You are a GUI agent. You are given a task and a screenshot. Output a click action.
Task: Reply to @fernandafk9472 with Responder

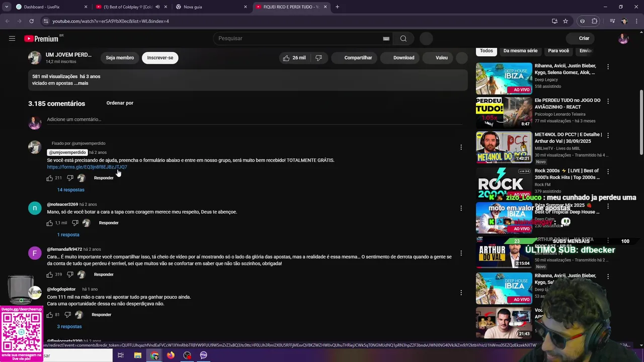tap(104, 275)
